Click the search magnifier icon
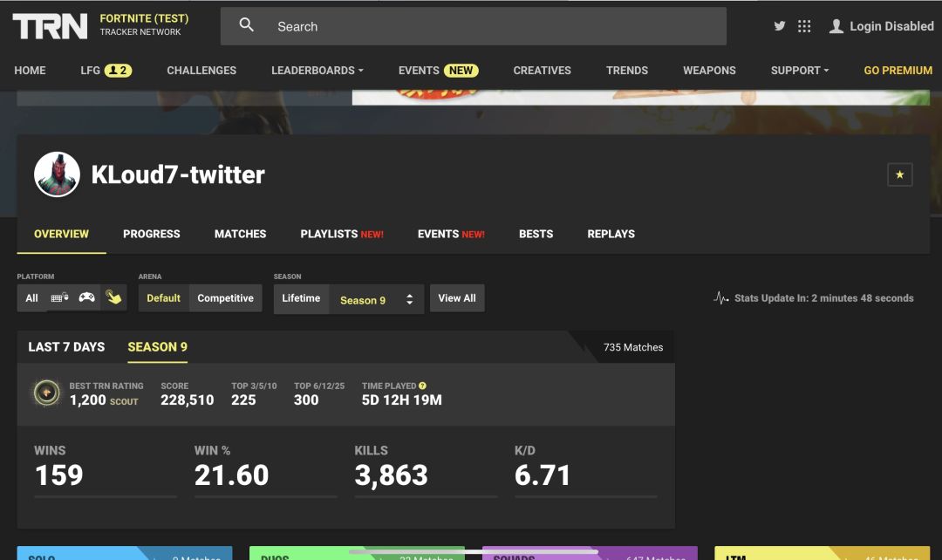Viewport: 942px width, 560px height. [x=246, y=25]
